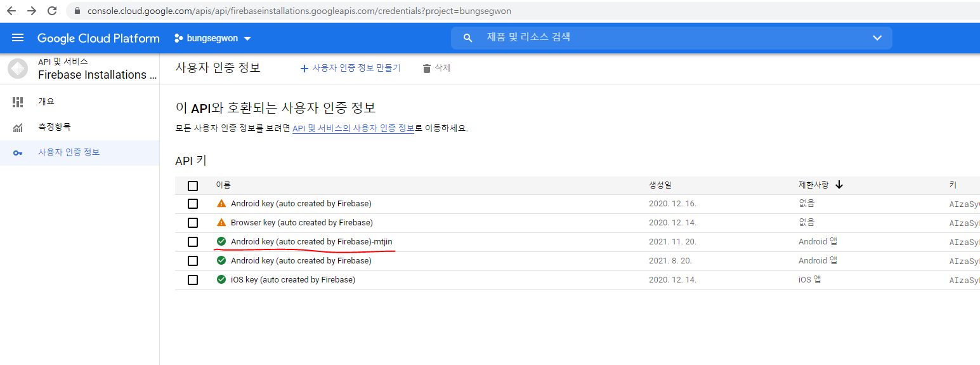This screenshot has width=980, height=365.
Task: Click the key icon in sidebar
Action: pos(18,153)
